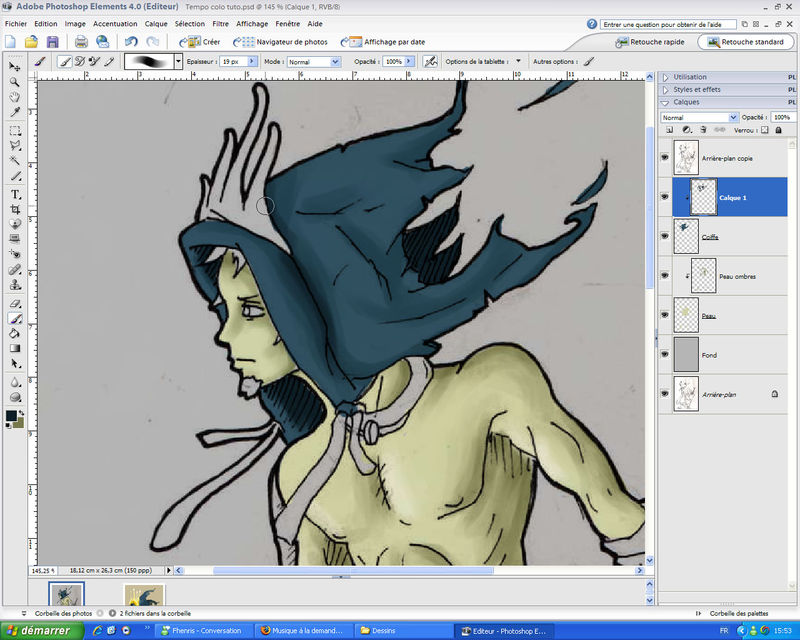800x640 pixels.
Task: Toggle the Fond layer eye icon
Action: pyautogui.click(x=664, y=354)
